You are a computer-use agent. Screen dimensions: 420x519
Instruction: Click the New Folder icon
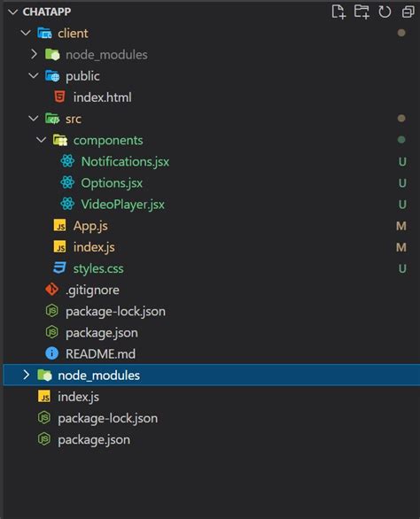362,12
